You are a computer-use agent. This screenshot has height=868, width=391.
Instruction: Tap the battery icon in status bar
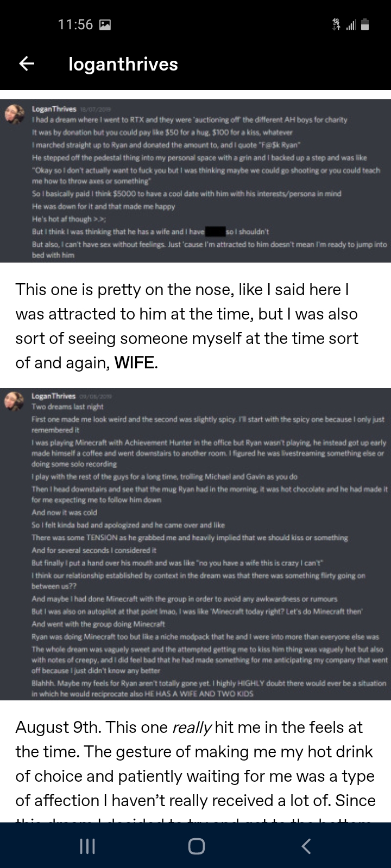pyautogui.click(x=365, y=24)
